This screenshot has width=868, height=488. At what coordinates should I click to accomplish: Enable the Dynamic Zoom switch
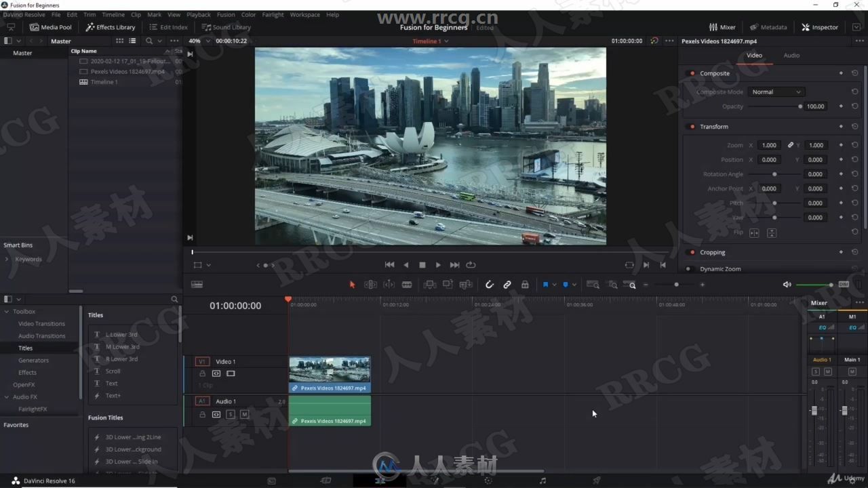coord(692,269)
